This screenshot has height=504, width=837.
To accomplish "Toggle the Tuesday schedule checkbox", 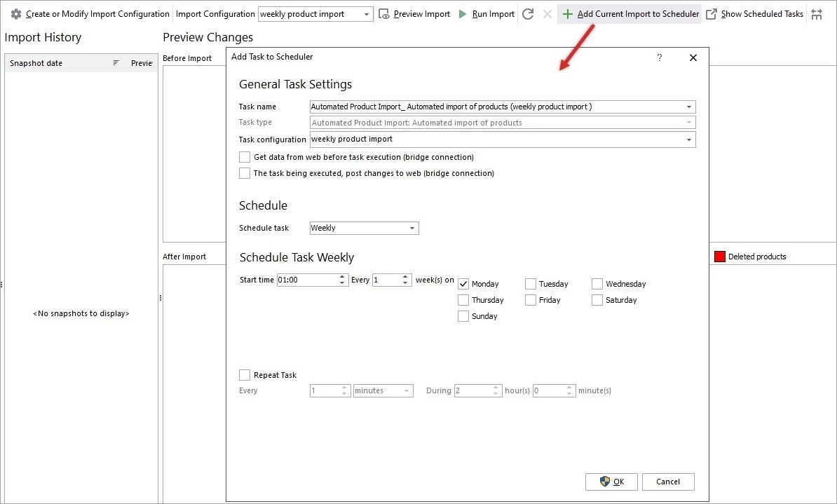I will pos(531,283).
